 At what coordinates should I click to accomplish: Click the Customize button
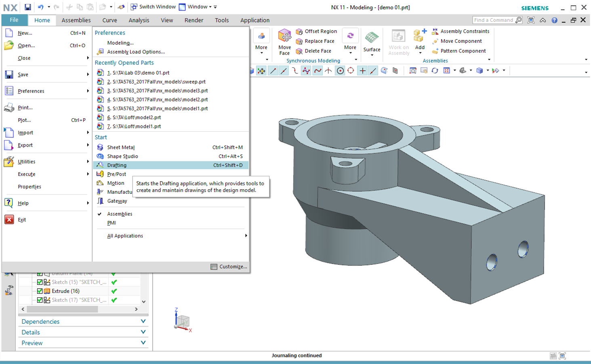[x=229, y=267]
